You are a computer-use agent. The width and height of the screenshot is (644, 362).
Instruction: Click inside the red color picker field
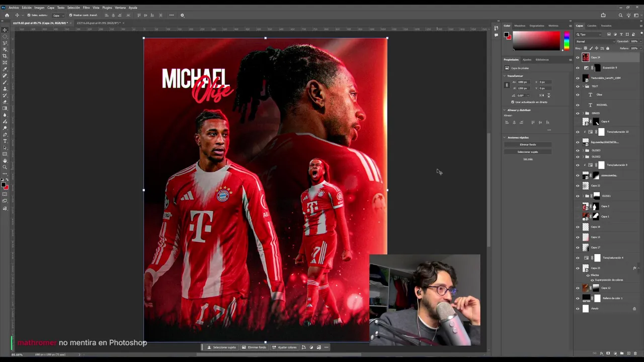tap(536, 41)
